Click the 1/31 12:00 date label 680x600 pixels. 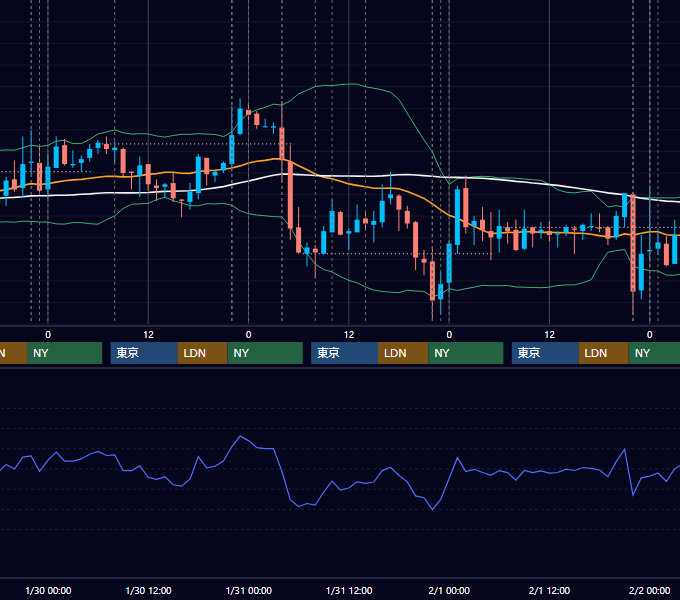(349, 590)
